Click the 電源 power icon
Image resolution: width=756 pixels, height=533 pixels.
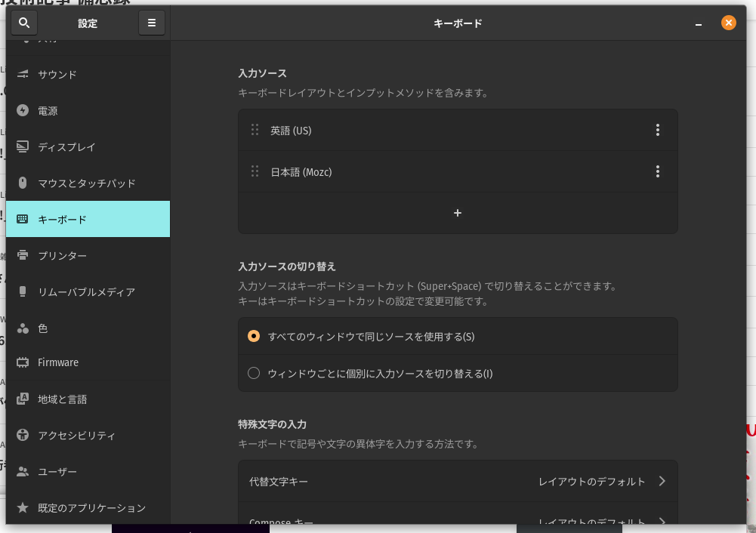(23, 111)
